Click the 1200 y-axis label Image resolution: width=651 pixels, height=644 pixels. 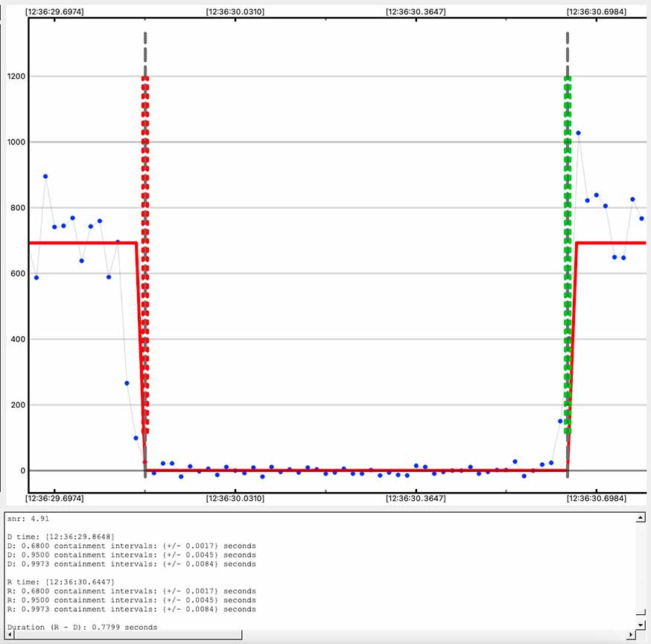16,77
